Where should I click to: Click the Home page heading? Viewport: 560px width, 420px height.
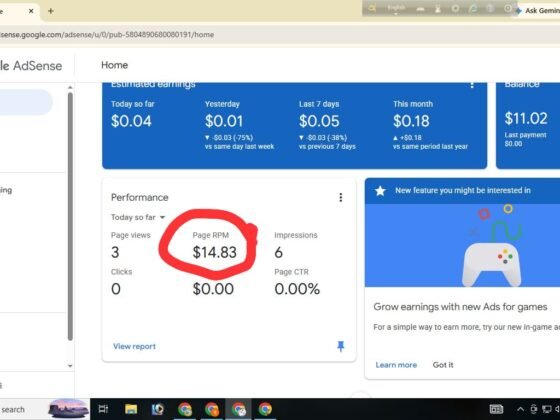click(x=114, y=65)
